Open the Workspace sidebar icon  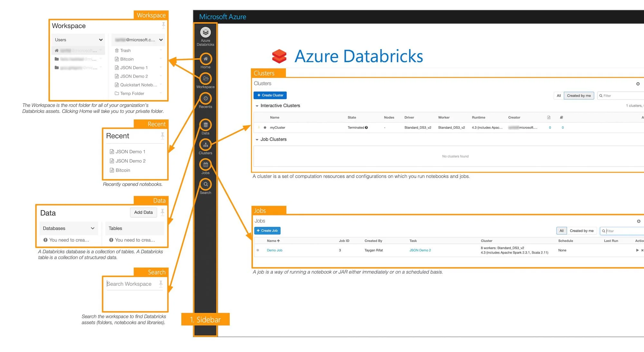coord(205,79)
